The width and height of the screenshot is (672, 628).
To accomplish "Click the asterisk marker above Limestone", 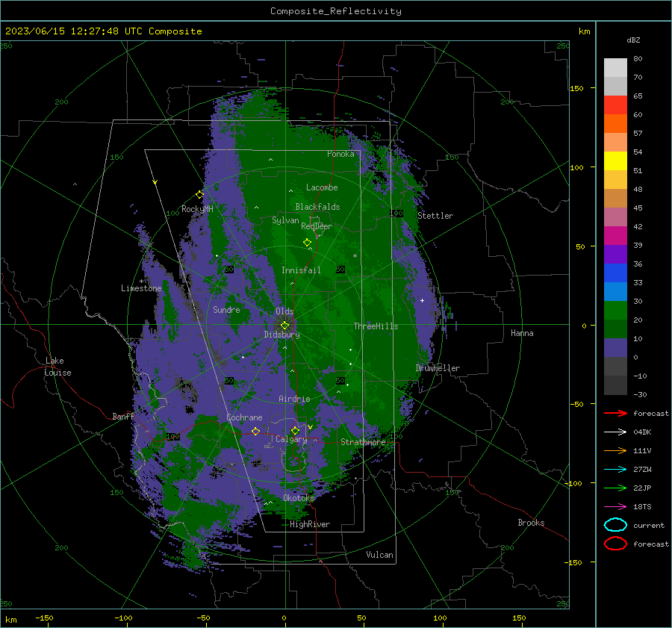I will pyautogui.click(x=141, y=282).
